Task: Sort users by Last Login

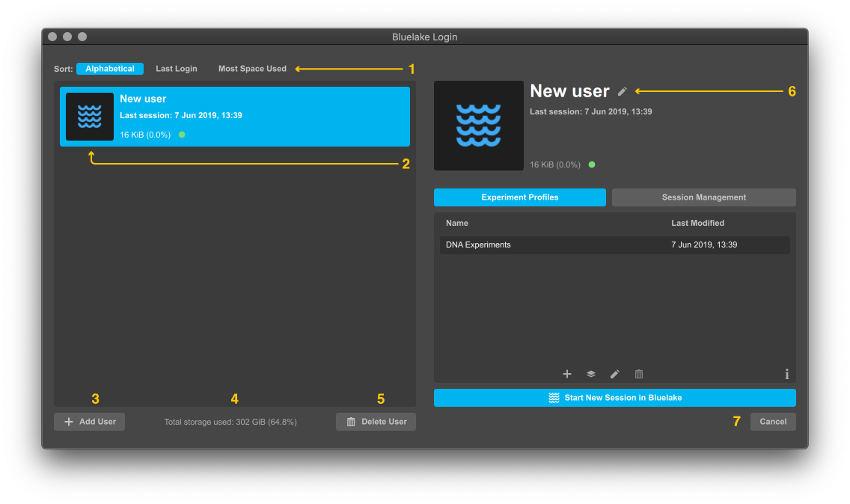Action: pos(177,69)
